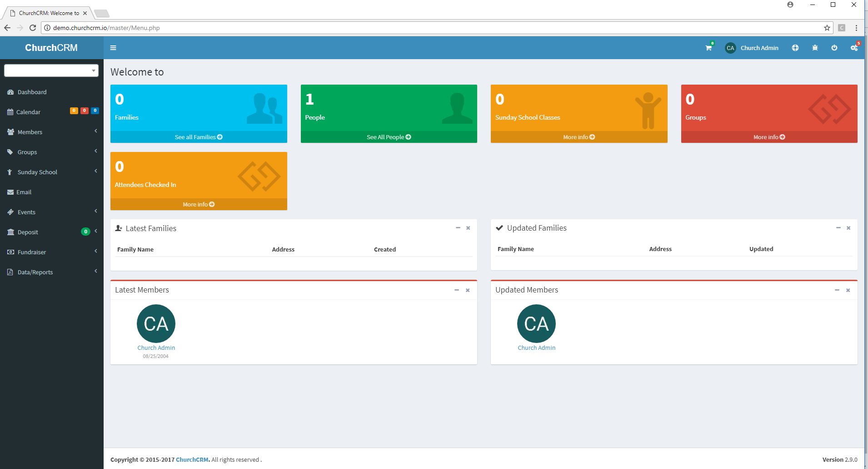The image size is (868, 469).
Task: Expand the Deposit menu chevron
Action: 96,231
